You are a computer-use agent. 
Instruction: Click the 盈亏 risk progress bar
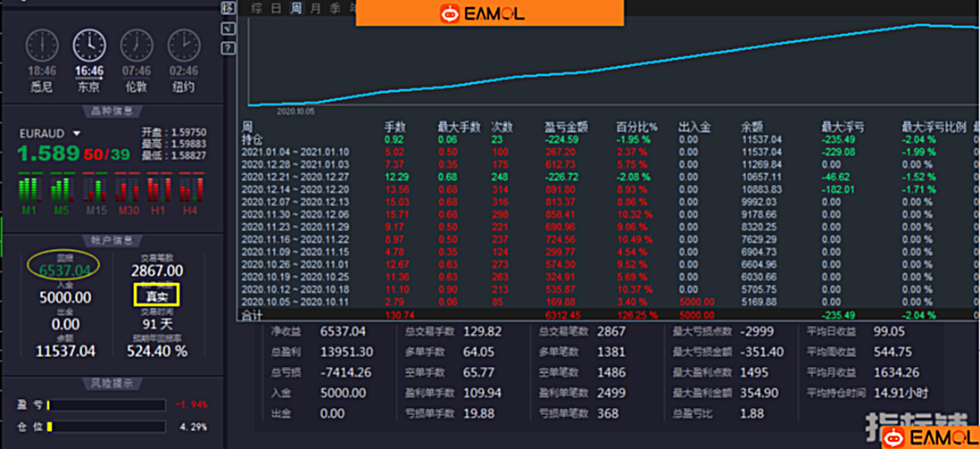[x=105, y=405]
